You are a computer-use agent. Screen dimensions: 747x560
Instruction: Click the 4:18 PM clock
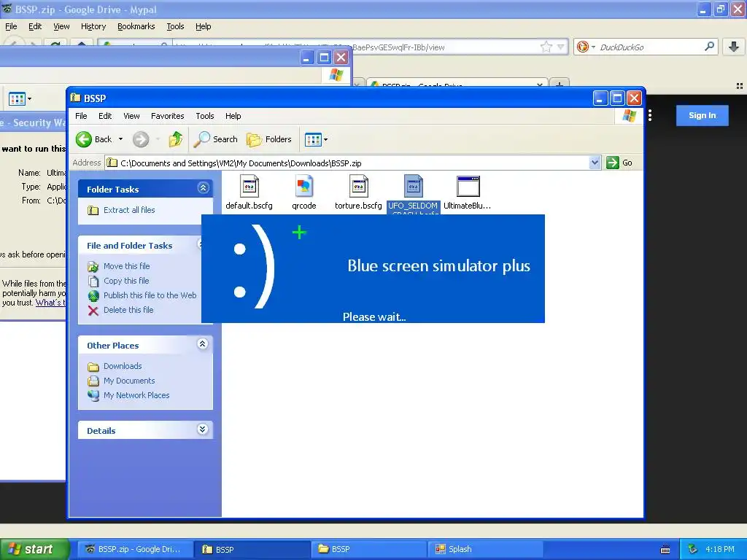click(720, 549)
